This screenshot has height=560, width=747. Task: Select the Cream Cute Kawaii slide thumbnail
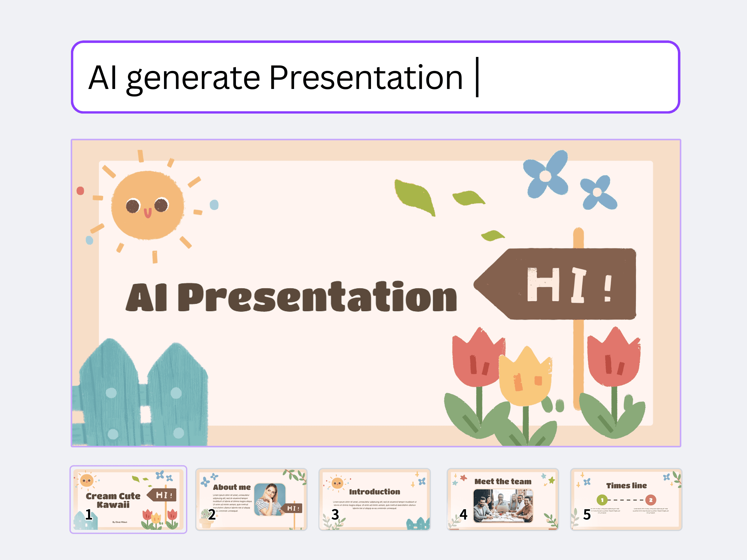pyautogui.click(x=128, y=499)
